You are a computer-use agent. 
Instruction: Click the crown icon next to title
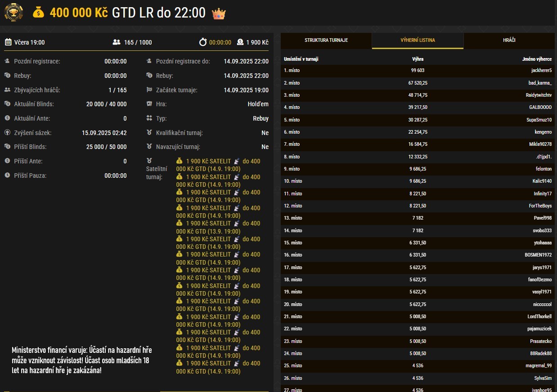click(219, 13)
